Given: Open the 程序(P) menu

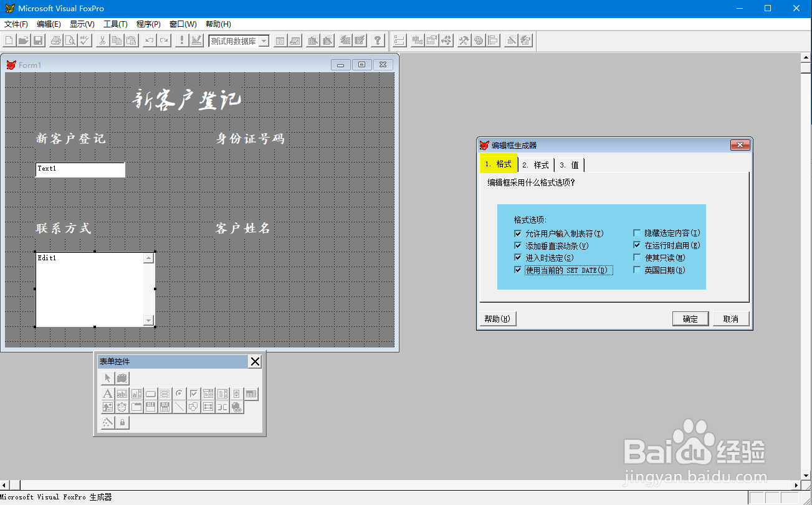Looking at the screenshot, I should [x=148, y=24].
